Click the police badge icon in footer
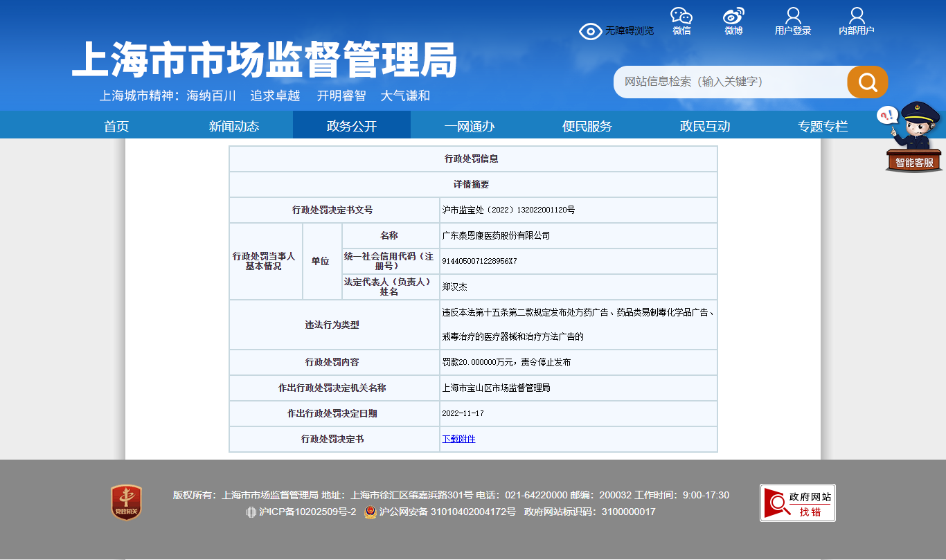The width and height of the screenshot is (946, 560). pos(371,512)
